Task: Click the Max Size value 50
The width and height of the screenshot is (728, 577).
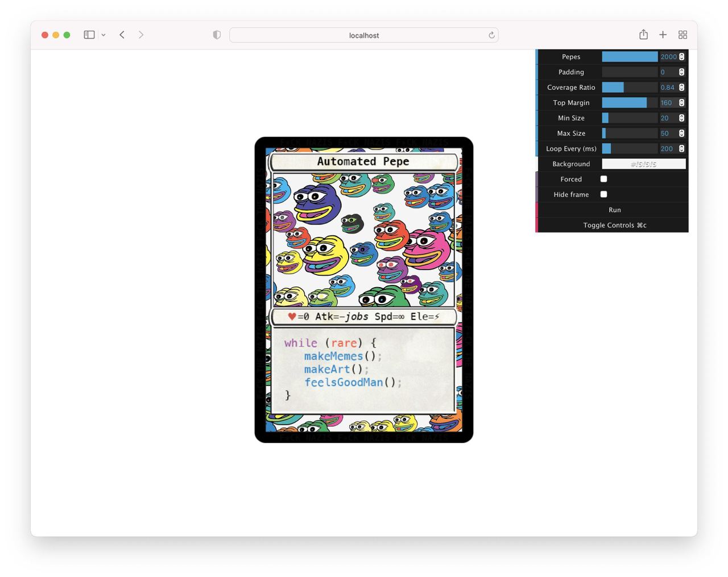Action: [x=668, y=134]
